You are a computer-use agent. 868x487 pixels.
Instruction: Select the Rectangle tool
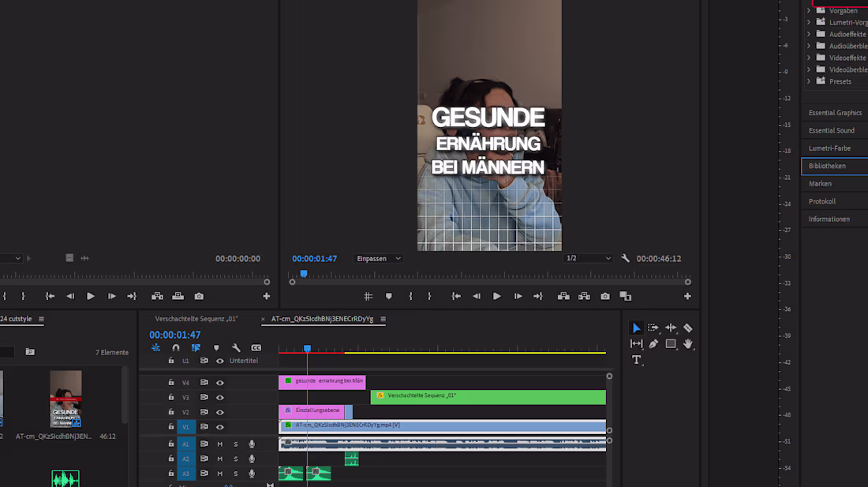point(671,343)
